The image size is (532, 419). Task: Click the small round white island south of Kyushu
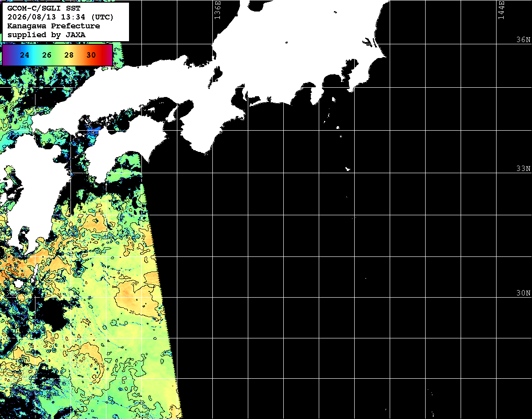19,283
